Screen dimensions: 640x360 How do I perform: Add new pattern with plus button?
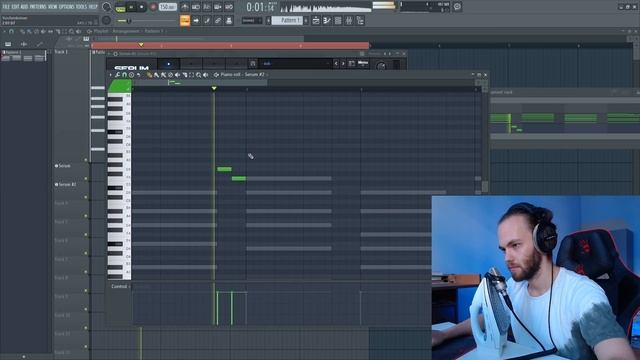pos(306,20)
